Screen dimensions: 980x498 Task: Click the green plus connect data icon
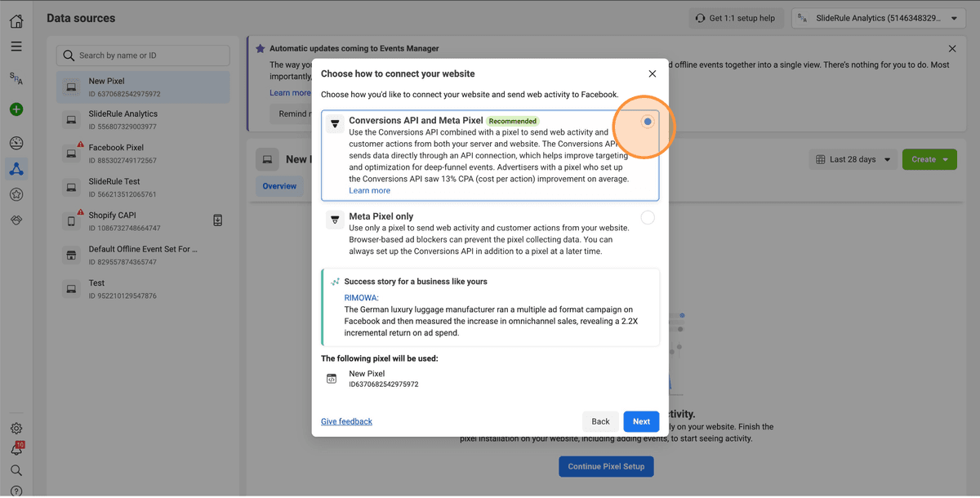click(16, 109)
